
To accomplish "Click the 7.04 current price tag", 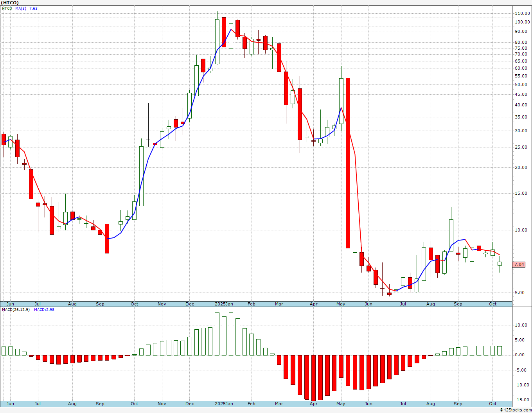I will point(519,265).
